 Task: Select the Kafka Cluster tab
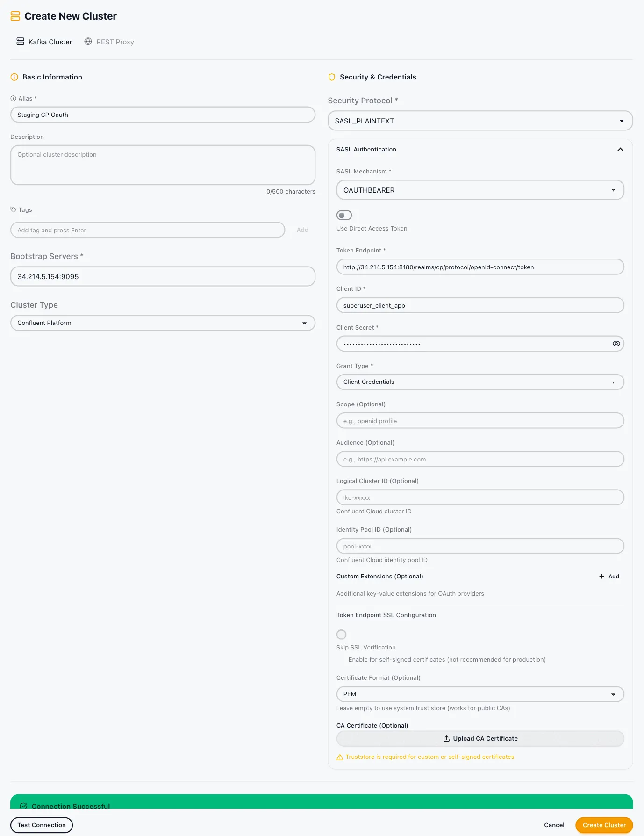(x=44, y=42)
